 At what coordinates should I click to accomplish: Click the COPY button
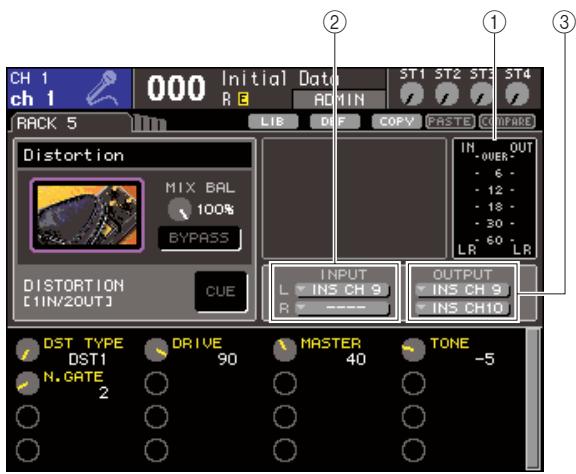(397, 122)
